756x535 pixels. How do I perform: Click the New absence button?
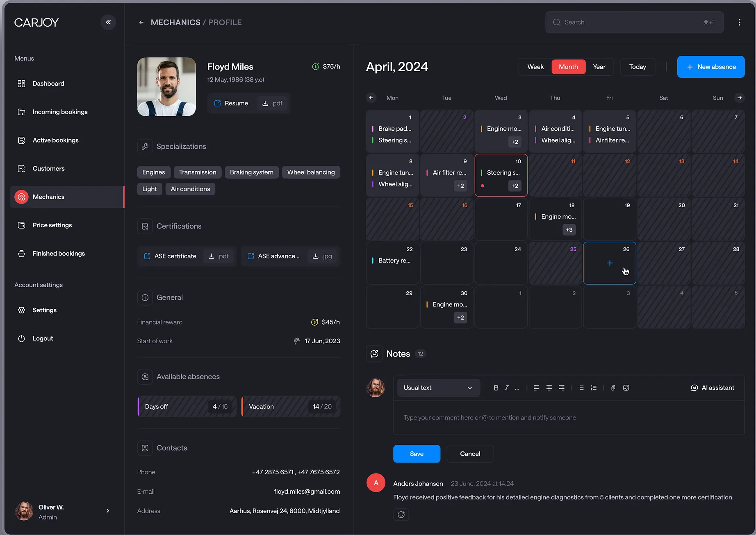(710, 67)
